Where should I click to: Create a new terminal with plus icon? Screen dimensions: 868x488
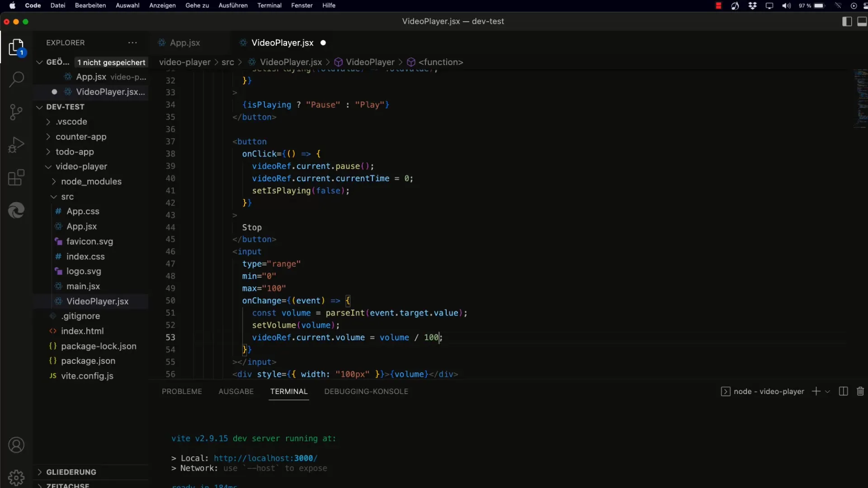pyautogui.click(x=816, y=391)
